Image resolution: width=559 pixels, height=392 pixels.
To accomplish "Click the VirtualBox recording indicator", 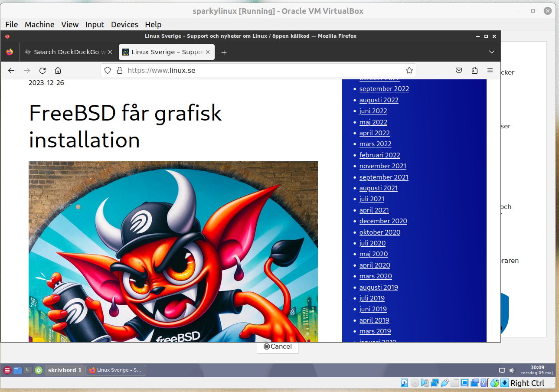I will [475, 383].
